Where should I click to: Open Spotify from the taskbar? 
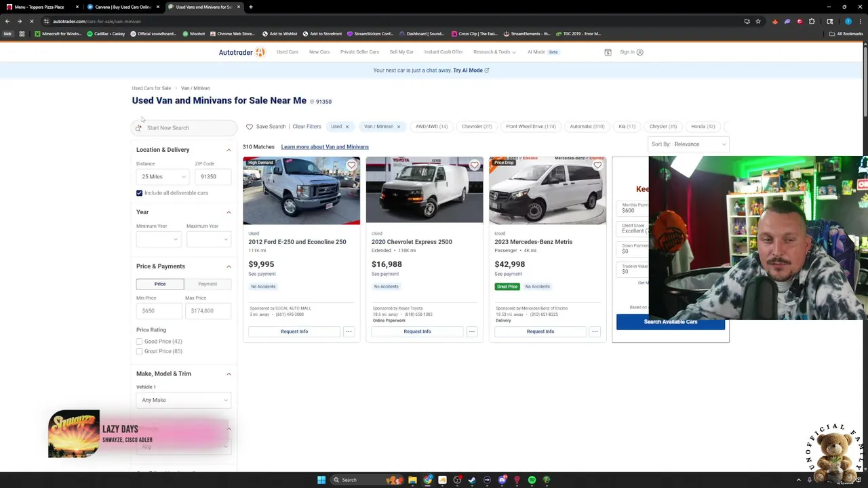point(532,480)
